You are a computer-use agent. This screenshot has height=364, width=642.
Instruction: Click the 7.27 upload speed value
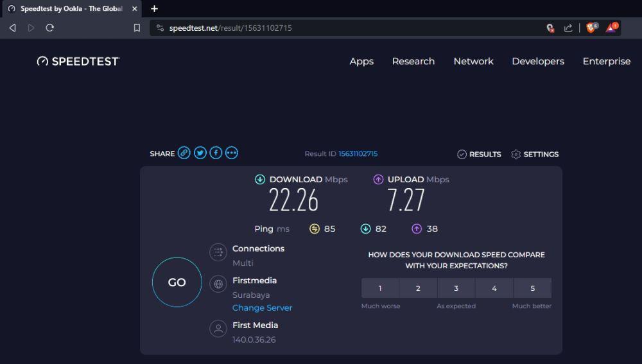(x=406, y=200)
